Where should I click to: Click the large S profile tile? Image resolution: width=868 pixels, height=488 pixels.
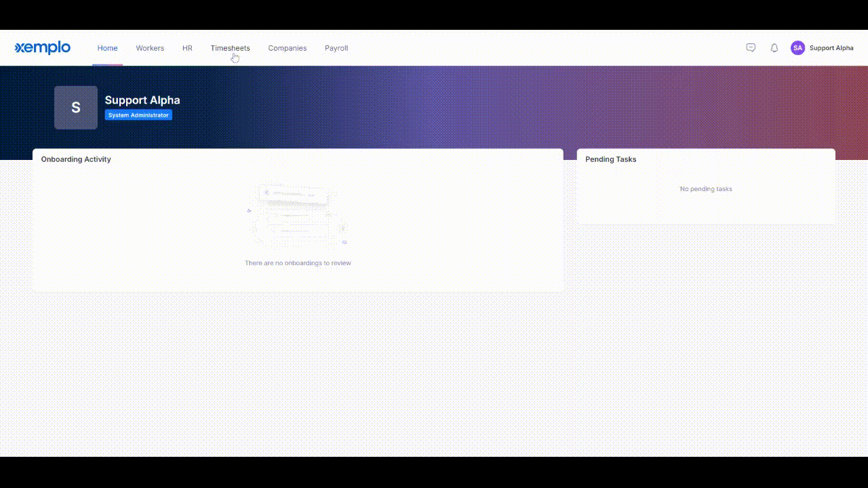tap(76, 107)
